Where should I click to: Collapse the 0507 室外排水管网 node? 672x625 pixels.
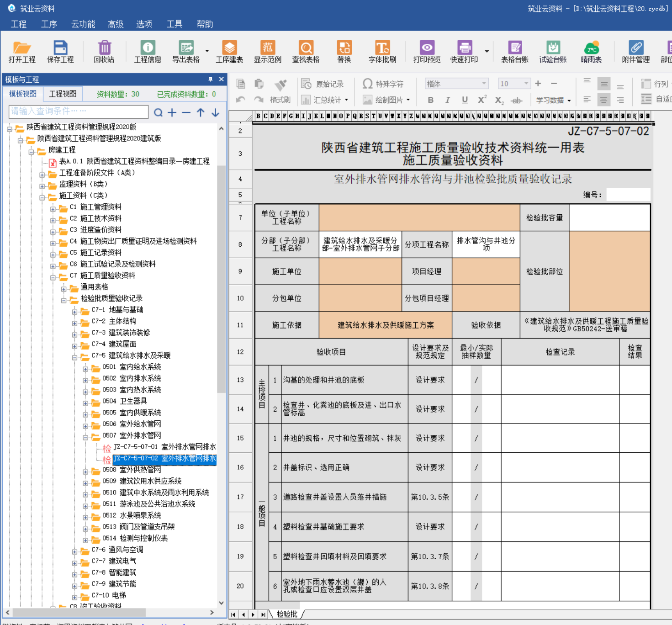(x=85, y=437)
